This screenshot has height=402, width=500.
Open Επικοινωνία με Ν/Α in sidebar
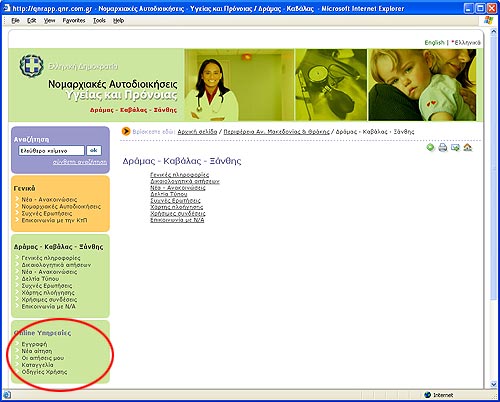coord(48,306)
